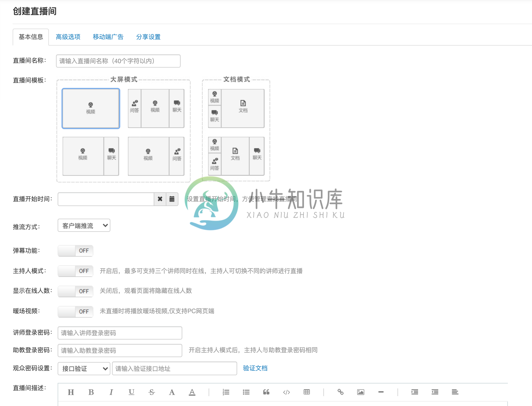Image resolution: width=532 pixels, height=406 pixels.
Task: Toggle bold in description editor
Action: pos(91,392)
